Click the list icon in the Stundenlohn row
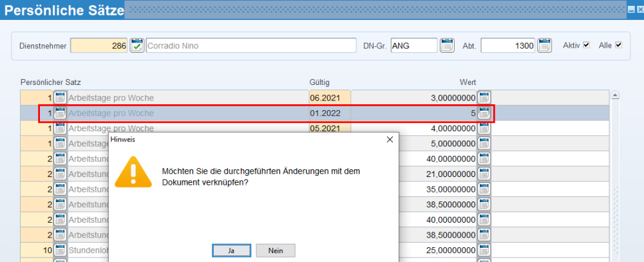 tap(60, 249)
